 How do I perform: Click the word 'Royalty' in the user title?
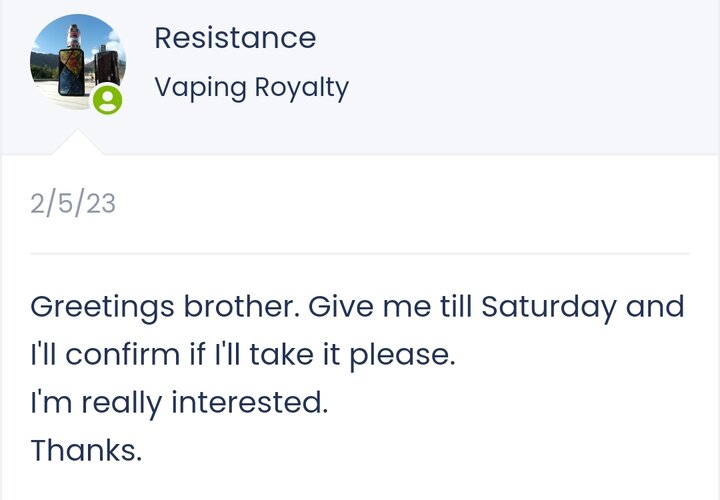coord(302,87)
